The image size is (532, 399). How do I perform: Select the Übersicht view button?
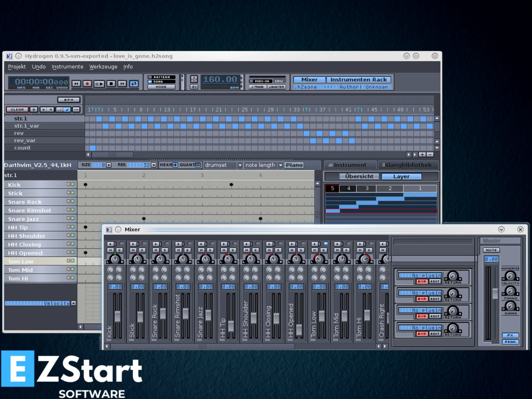(359, 176)
